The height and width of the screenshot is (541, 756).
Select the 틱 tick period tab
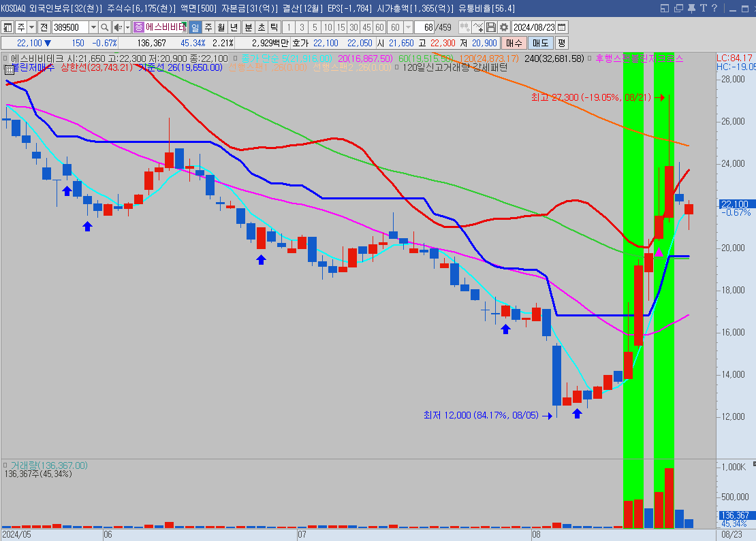coord(274,27)
